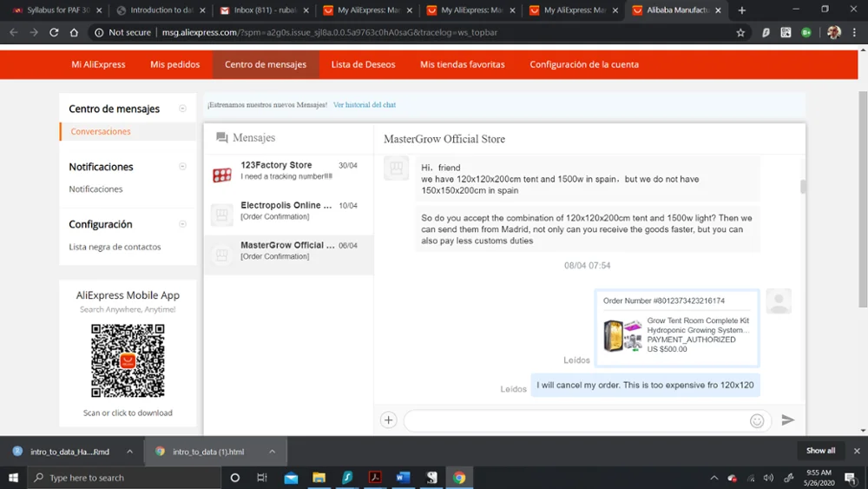Click the browser back arrow
Viewport: 868px width, 489px height.
click(14, 33)
